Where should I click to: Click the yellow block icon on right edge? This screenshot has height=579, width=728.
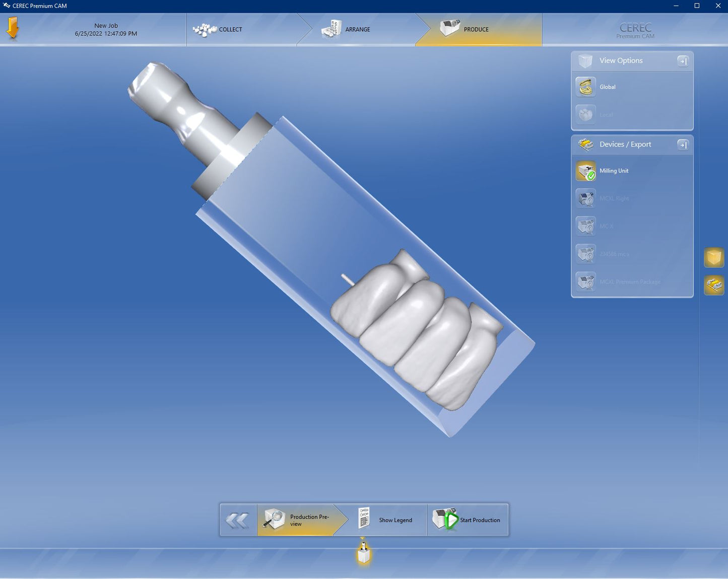point(713,257)
